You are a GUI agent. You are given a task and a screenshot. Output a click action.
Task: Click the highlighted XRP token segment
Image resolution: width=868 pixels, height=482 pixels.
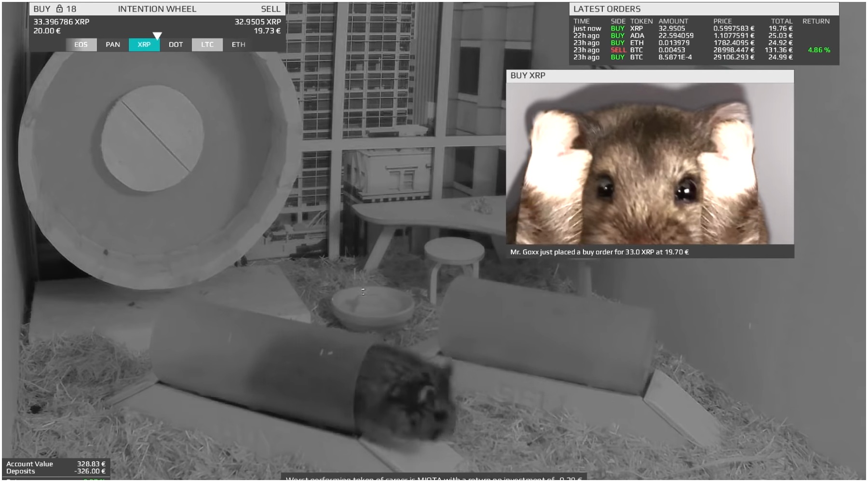point(144,45)
